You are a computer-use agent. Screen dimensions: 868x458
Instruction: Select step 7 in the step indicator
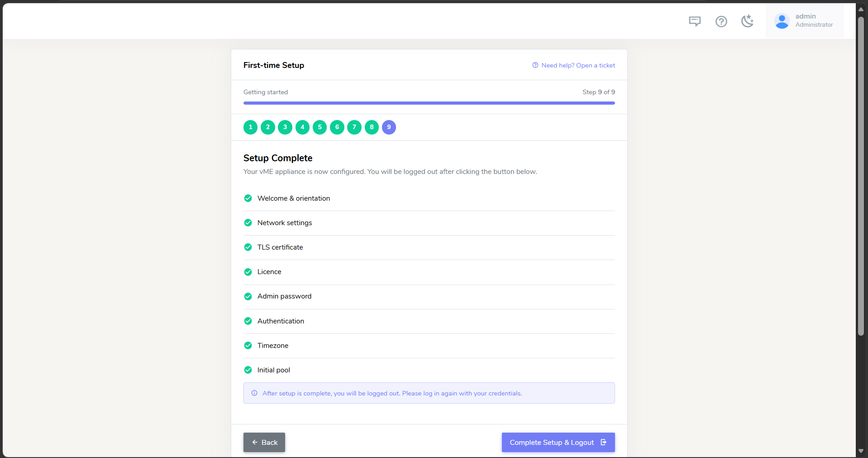pyautogui.click(x=354, y=127)
